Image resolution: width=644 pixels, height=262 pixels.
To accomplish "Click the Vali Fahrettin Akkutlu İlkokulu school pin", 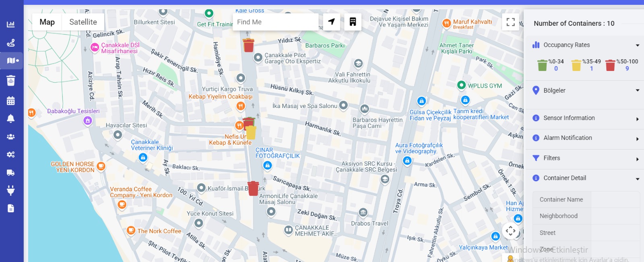I will (358, 63).
